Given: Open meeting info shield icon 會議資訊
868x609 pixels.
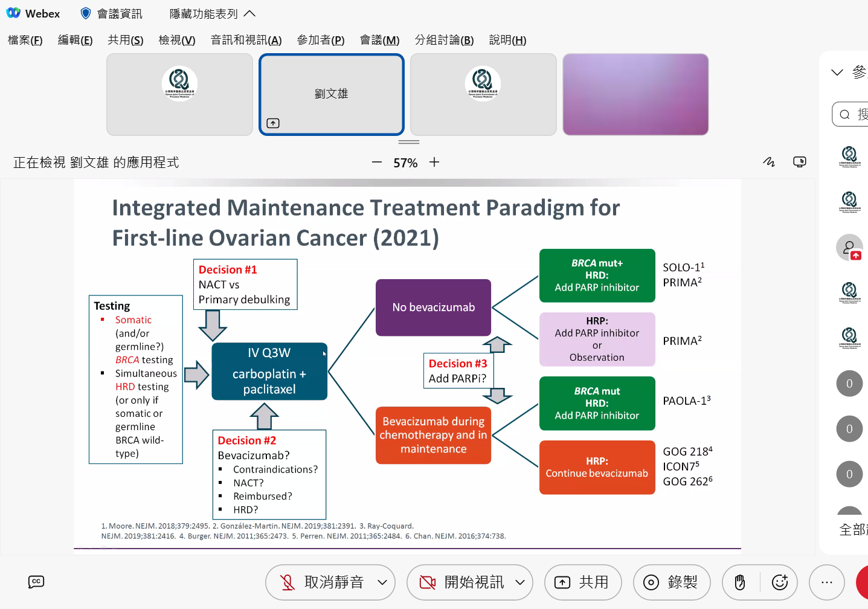Looking at the screenshot, I should click(111, 13).
